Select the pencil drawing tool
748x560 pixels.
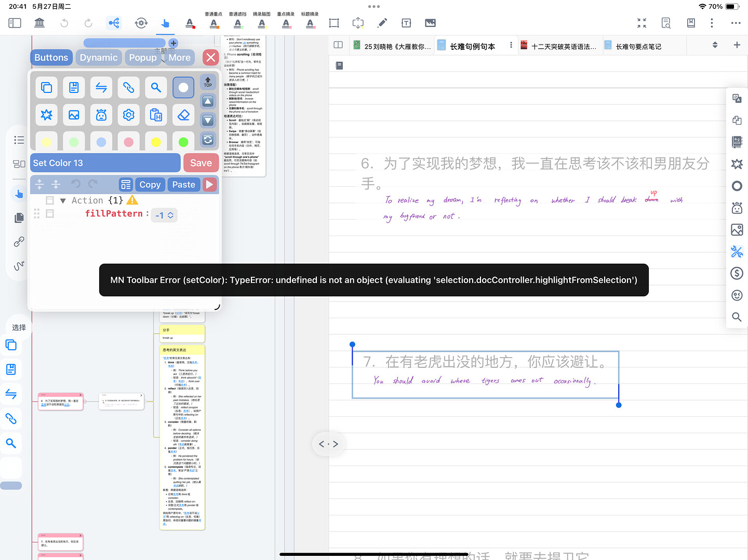(x=382, y=23)
